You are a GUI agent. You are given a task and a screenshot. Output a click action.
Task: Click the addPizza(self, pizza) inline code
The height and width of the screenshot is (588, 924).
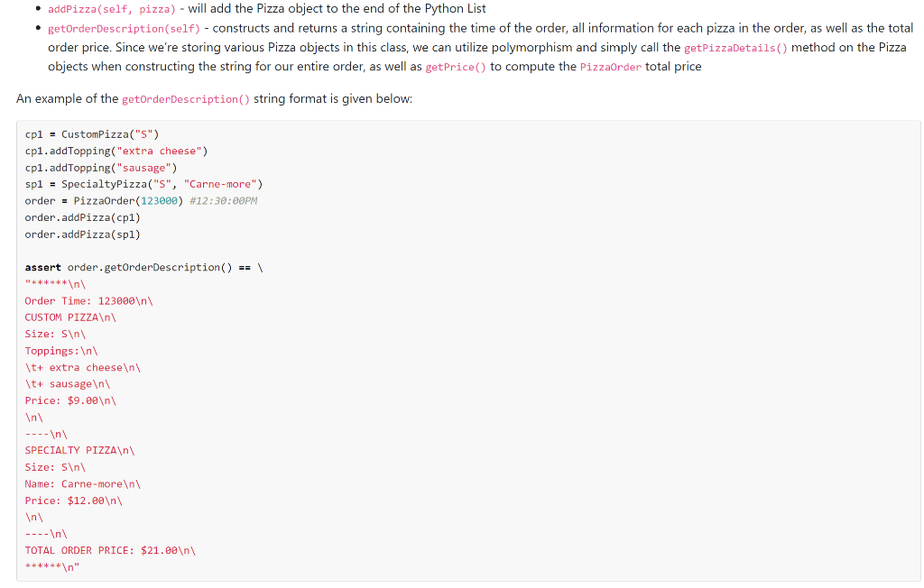[x=112, y=9]
